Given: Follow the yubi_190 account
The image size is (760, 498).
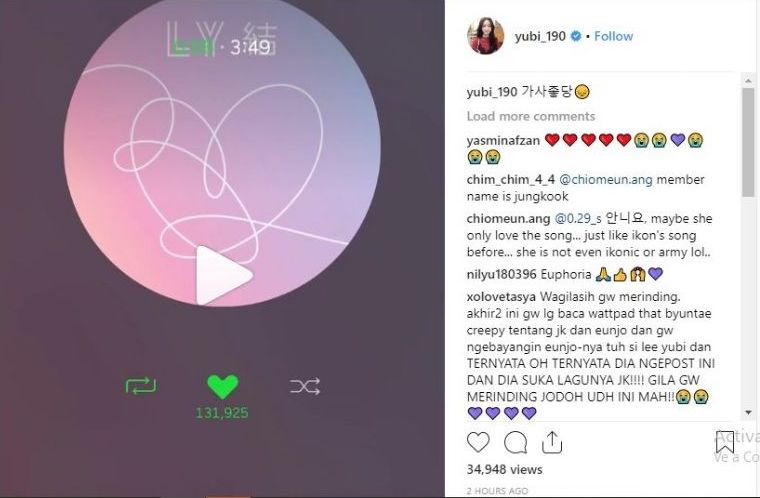Looking at the screenshot, I should [613, 36].
